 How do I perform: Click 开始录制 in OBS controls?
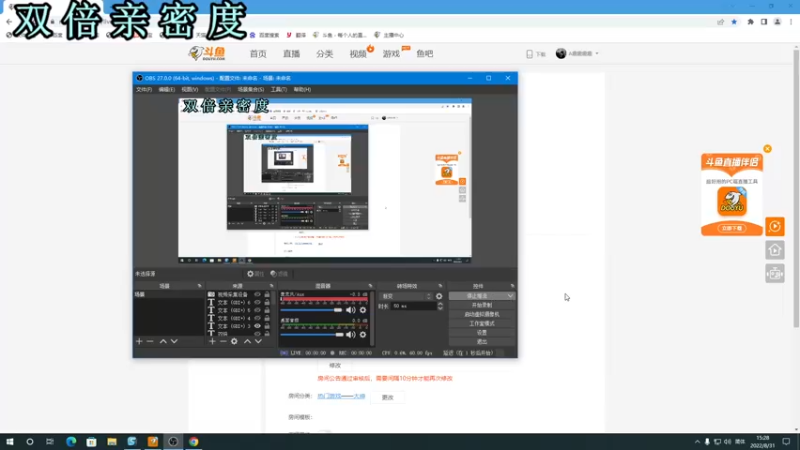point(482,305)
